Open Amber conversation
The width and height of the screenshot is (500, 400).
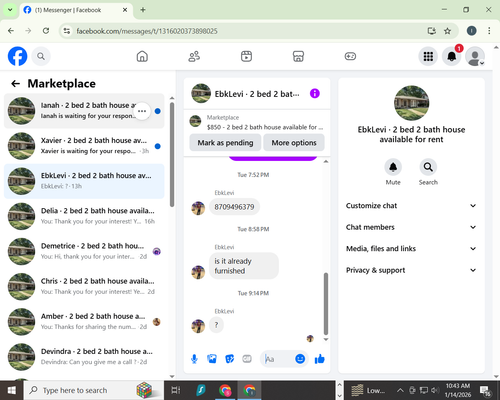point(84,322)
